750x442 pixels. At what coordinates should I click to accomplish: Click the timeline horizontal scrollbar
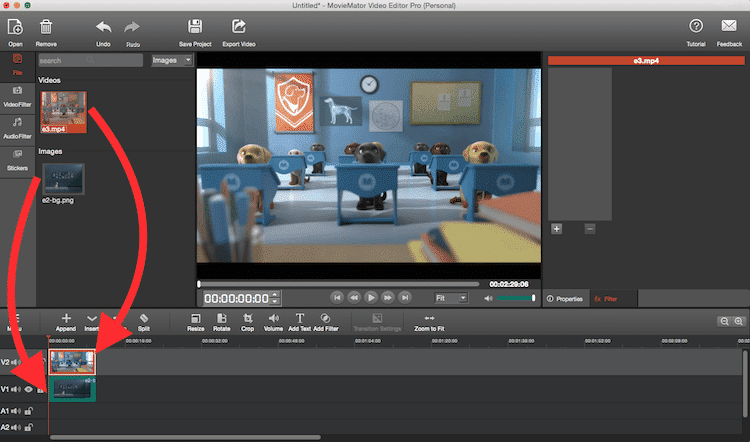pos(185,437)
